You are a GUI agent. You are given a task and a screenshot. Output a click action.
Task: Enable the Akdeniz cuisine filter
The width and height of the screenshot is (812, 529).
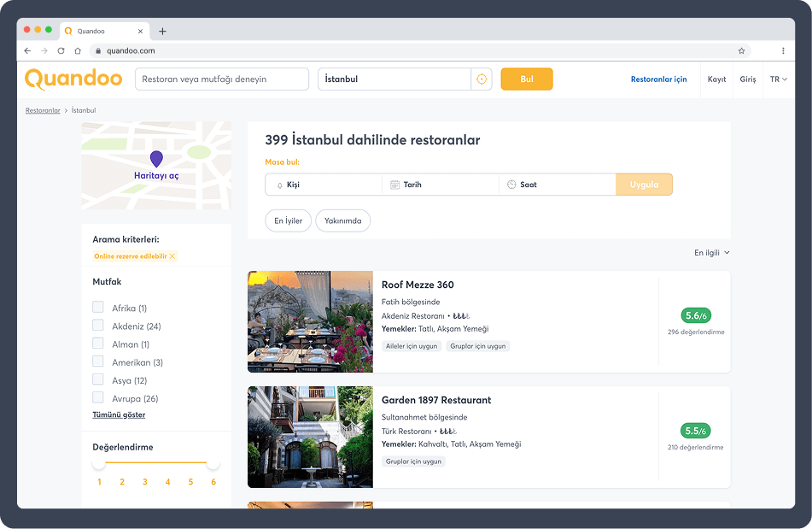pos(98,326)
